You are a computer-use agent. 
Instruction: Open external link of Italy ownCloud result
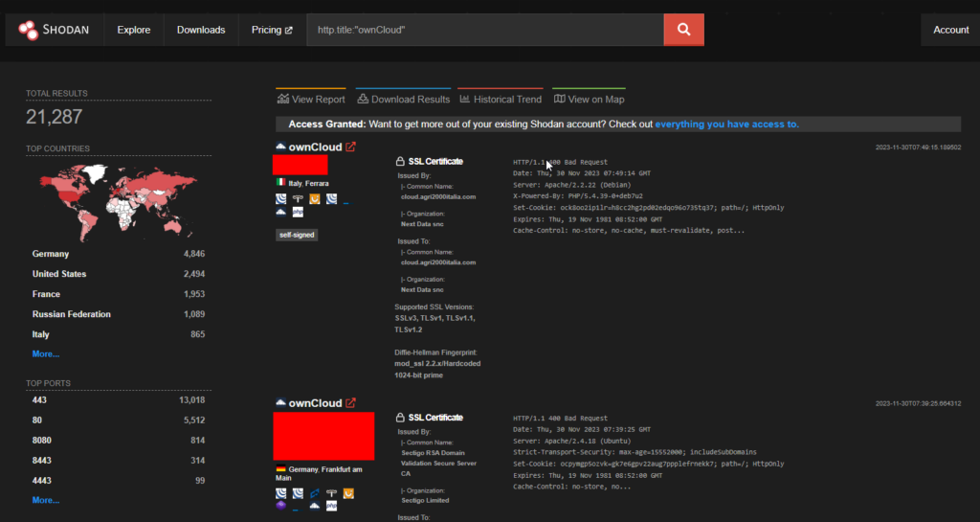350,147
